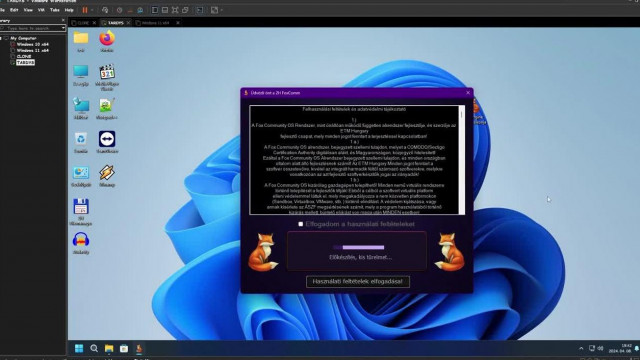Open the stretch display dropdown arrow
Screen dimensions: 640x360
coord(222,10)
